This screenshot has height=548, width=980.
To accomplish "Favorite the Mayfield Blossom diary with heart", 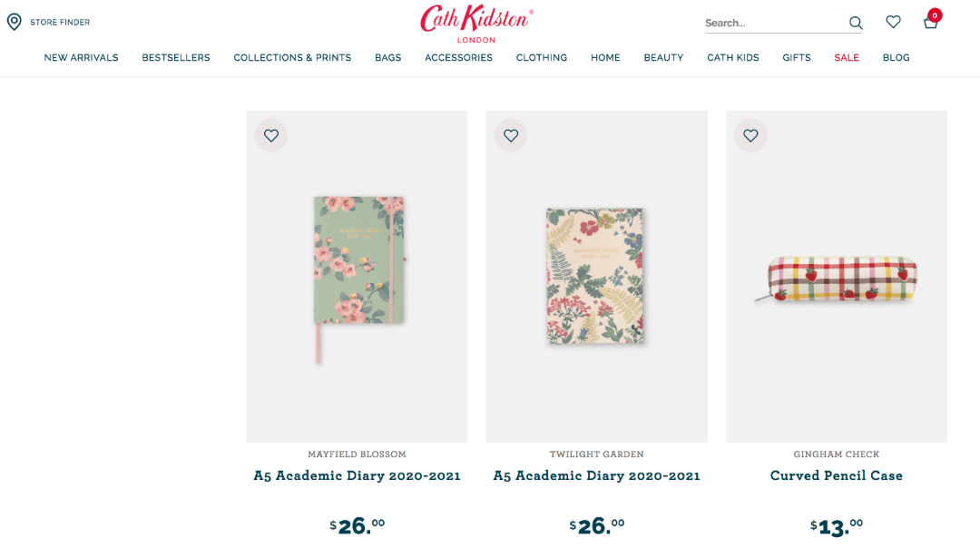I will click(x=271, y=135).
